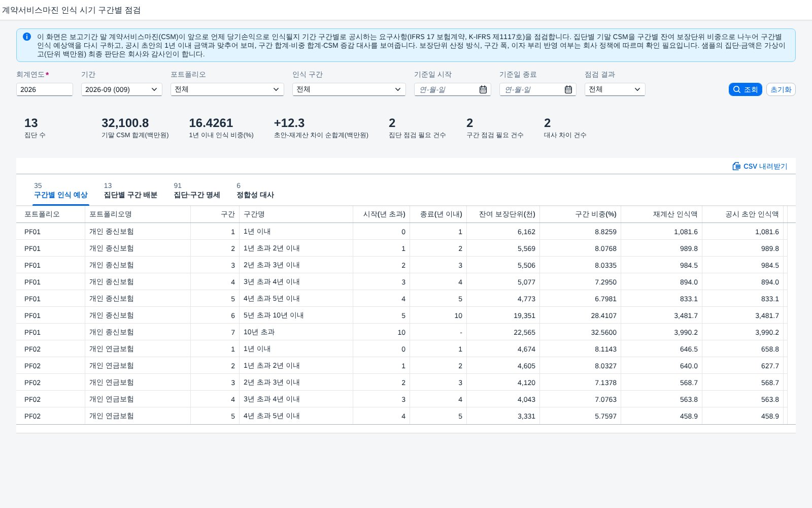Click the 조회 search button
Image resolution: width=812 pixels, height=508 pixels.
pyautogui.click(x=745, y=89)
